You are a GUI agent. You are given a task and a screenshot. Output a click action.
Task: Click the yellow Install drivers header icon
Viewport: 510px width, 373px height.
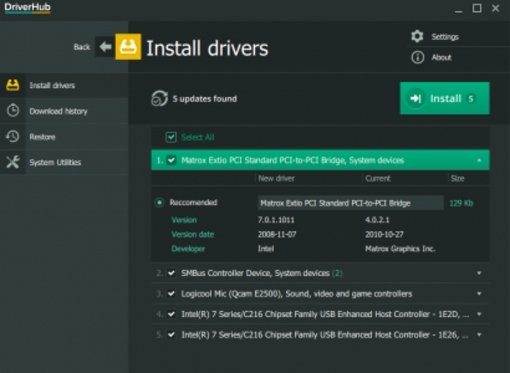click(128, 47)
